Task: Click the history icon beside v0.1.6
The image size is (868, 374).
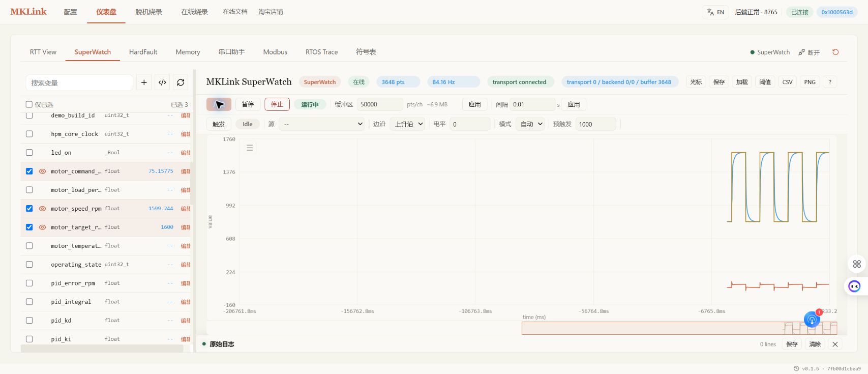Action: pos(796,369)
